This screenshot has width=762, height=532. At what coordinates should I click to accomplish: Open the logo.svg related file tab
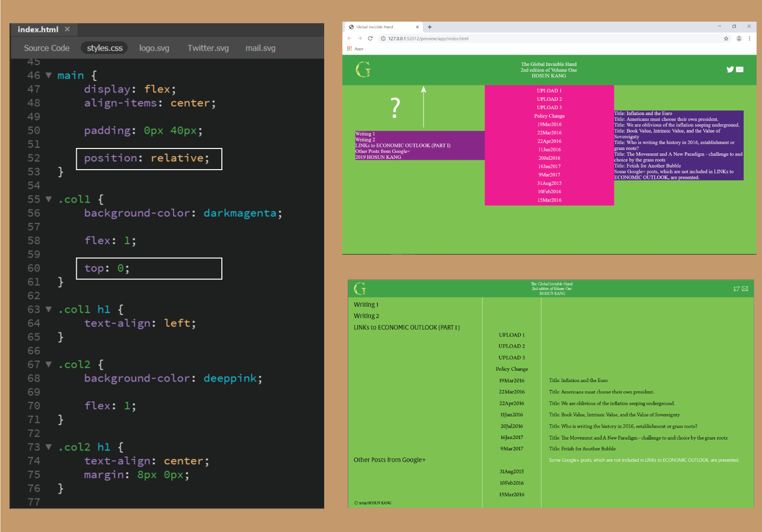[x=154, y=48]
